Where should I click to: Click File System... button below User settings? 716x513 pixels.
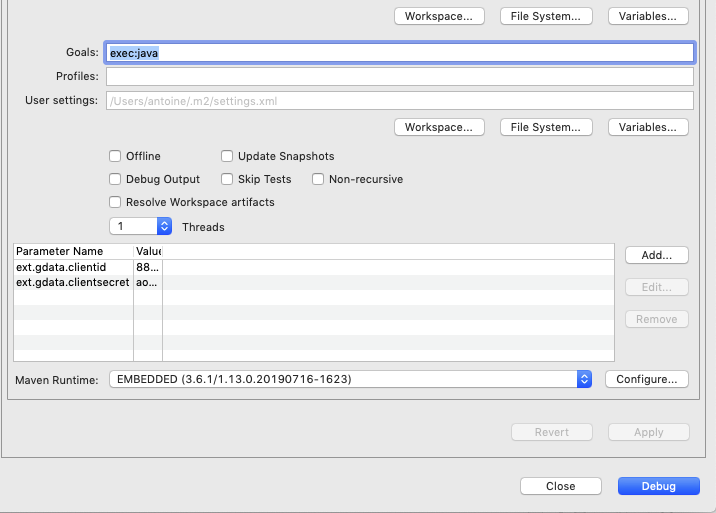click(x=545, y=127)
